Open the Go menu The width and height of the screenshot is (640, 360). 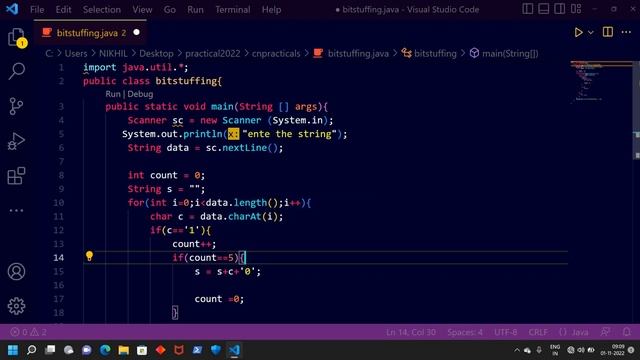click(169, 9)
